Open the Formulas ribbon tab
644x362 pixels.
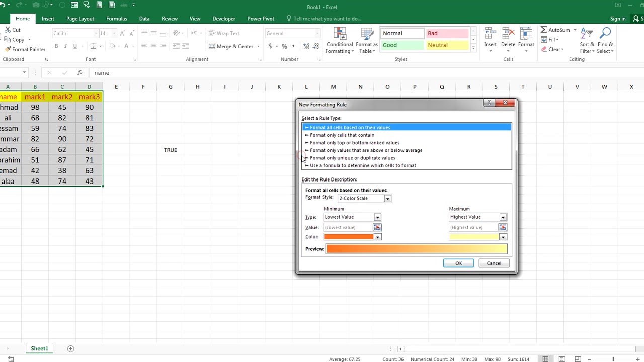coord(116,19)
